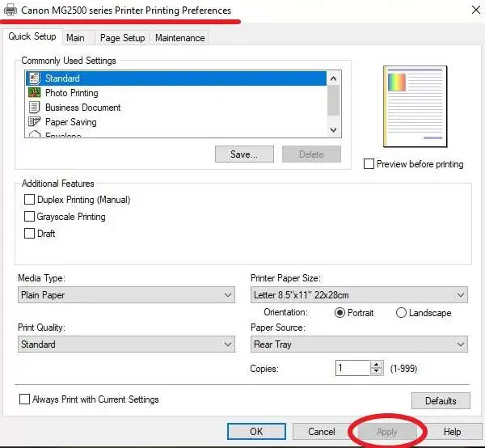
Task: Open the Page Setup tab
Action: [123, 38]
